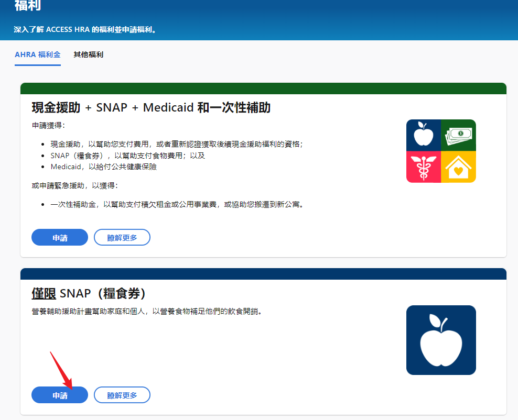Screen dimensions: 518x420
Task: Click the 申請獲得： label
Action: pos(48,125)
